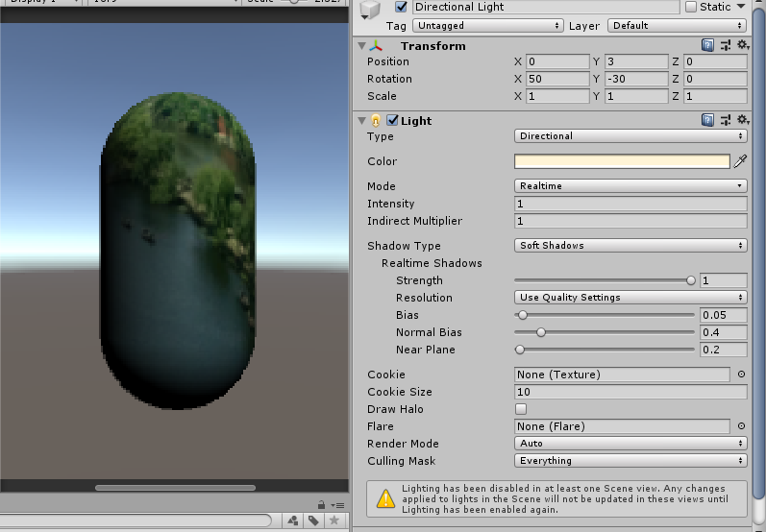Click the game view horizontal scrollbar
The height and width of the screenshot is (532, 766).
(x=175, y=488)
